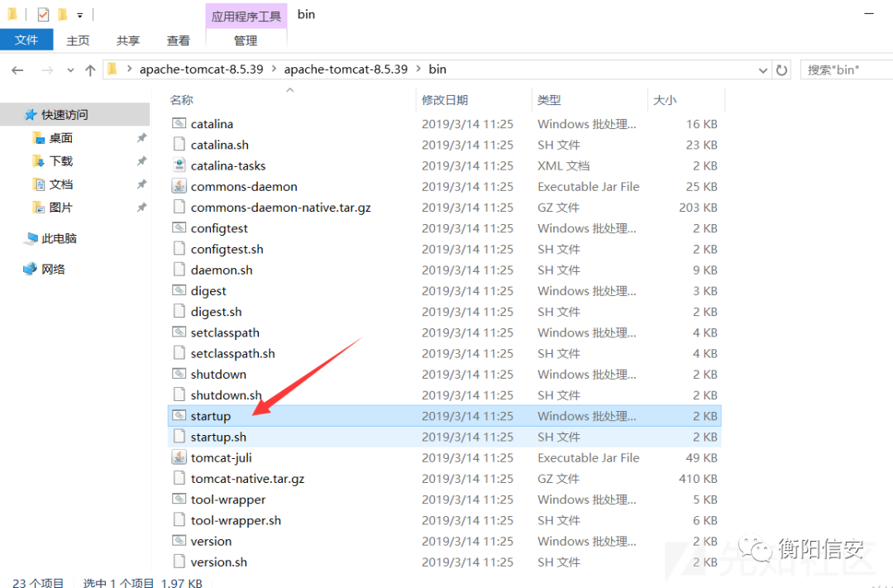The height and width of the screenshot is (588, 893).
Task: Go up one folder level
Action: point(90,70)
